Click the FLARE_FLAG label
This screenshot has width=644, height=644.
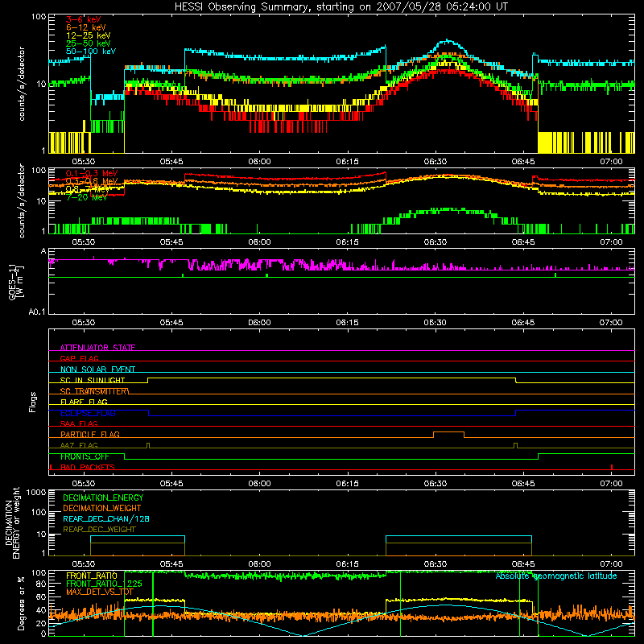84,402
